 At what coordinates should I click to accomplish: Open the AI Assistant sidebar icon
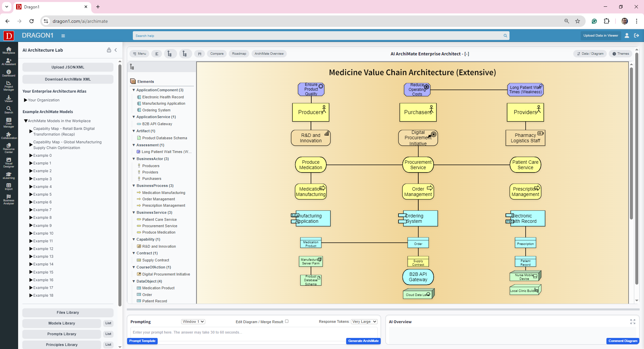click(9, 61)
